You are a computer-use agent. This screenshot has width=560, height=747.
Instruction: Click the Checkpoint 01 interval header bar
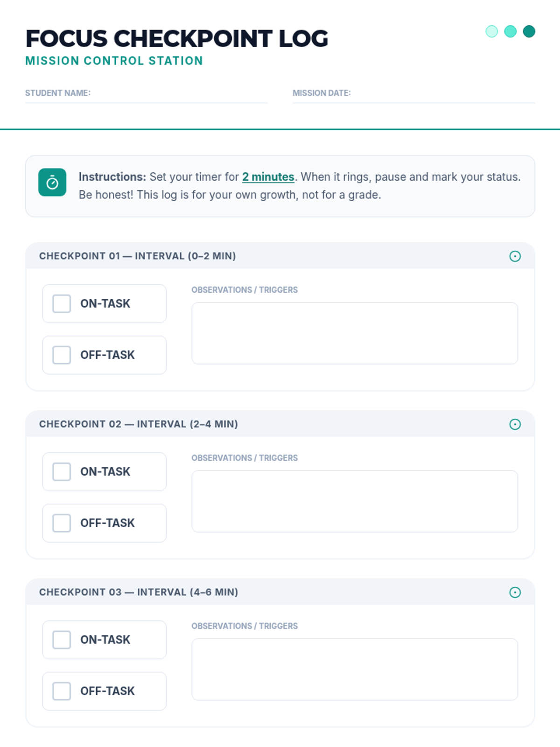pyautogui.click(x=280, y=256)
